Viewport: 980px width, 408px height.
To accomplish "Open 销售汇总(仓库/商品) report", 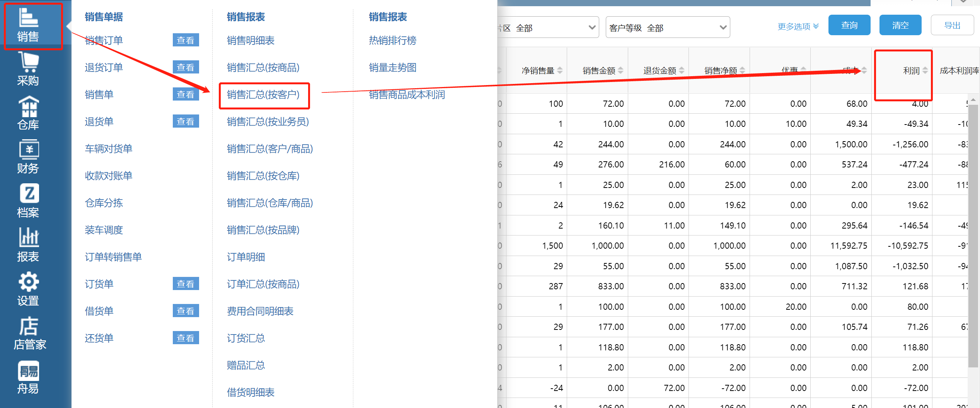I will (x=270, y=203).
